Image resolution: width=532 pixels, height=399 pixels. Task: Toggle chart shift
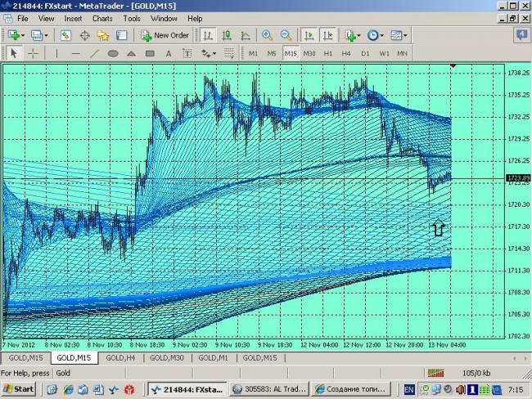(x=328, y=35)
